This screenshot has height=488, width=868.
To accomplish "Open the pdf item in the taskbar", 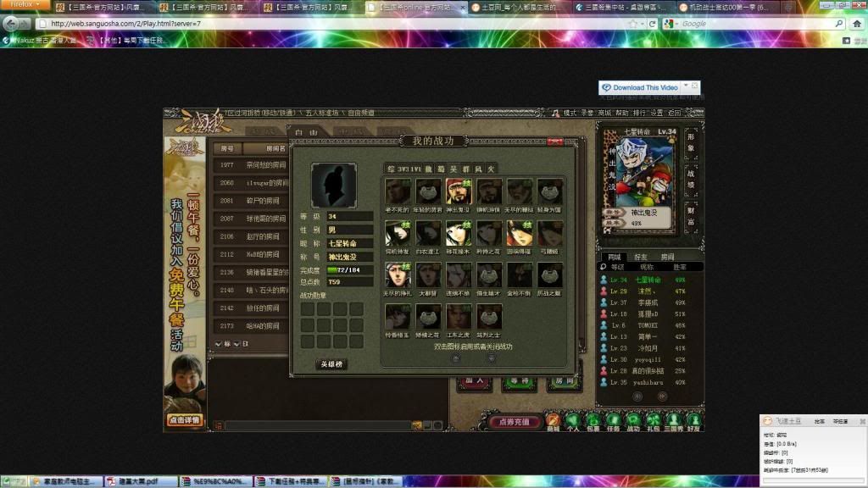I will 142,481.
